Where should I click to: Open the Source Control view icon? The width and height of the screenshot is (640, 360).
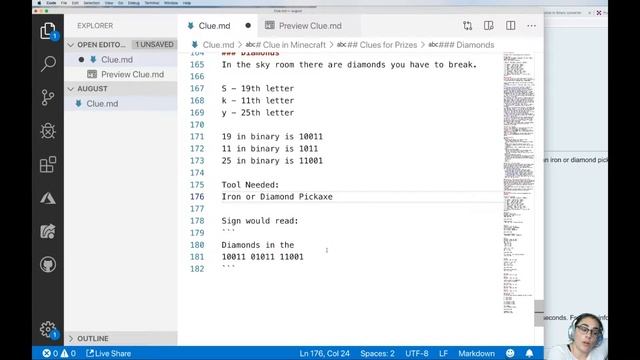click(48, 98)
